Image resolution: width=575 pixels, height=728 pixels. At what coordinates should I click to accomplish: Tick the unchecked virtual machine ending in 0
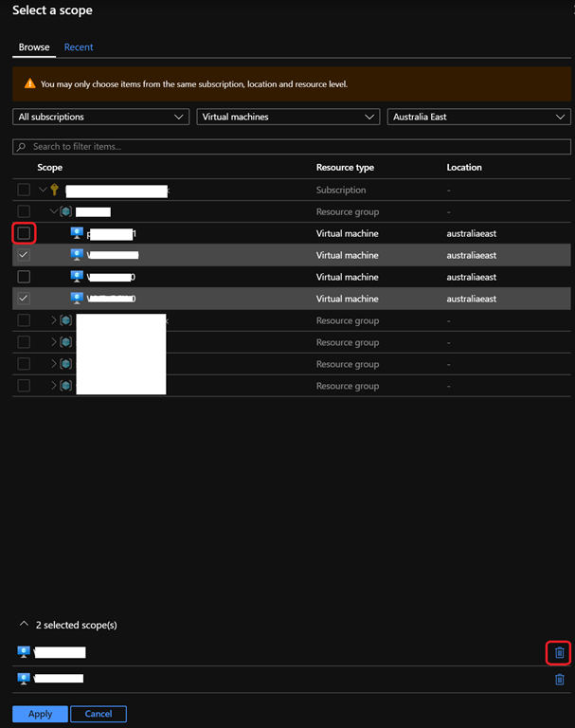24,277
